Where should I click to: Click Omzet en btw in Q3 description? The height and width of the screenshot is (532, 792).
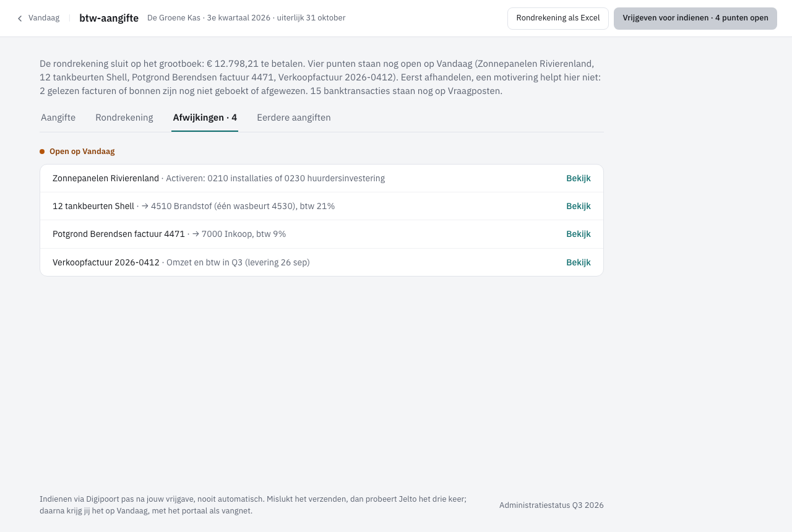(x=238, y=262)
